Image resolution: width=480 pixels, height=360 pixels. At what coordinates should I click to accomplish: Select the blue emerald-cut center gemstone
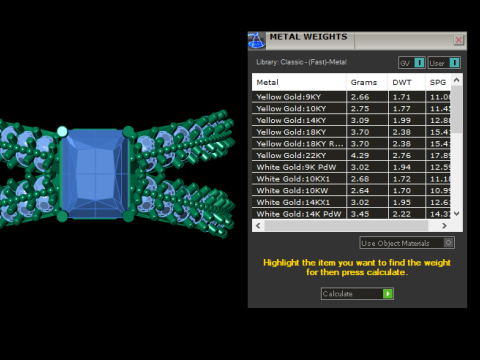(x=95, y=173)
